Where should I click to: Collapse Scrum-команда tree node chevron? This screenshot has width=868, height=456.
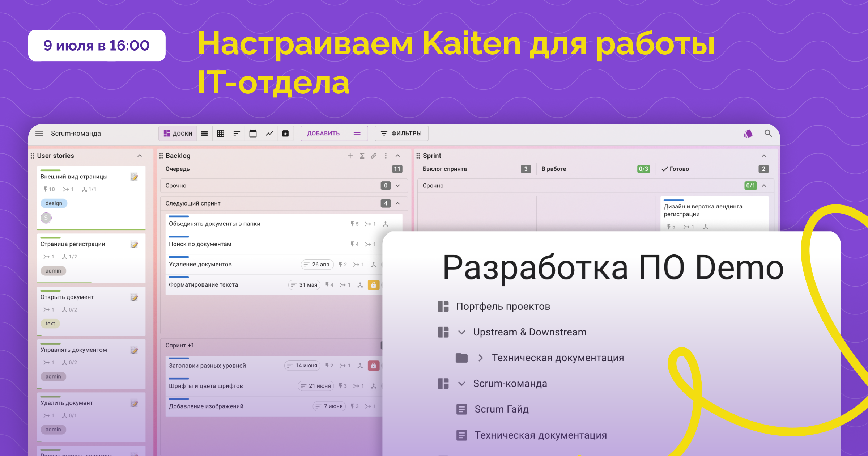[x=461, y=384]
